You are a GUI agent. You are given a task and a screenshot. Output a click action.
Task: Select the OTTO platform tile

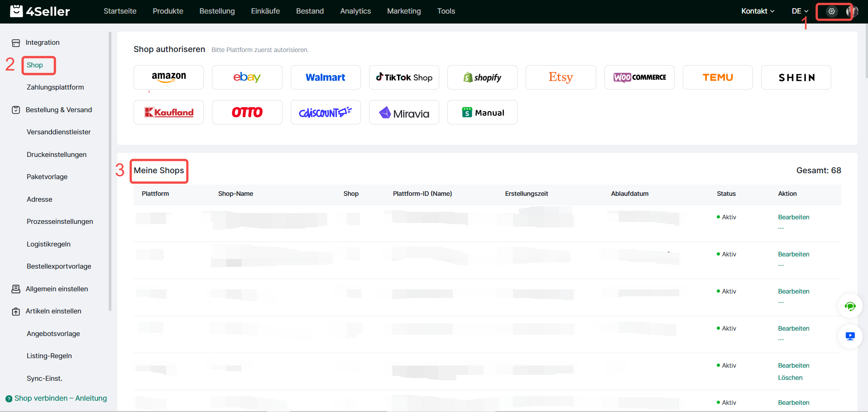(x=247, y=112)
